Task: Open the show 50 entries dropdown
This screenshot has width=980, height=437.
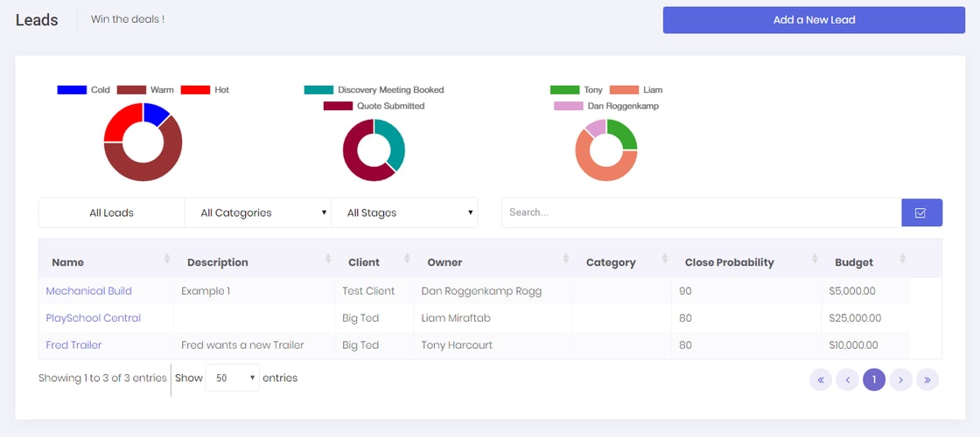Action: [x=232, y=378]
